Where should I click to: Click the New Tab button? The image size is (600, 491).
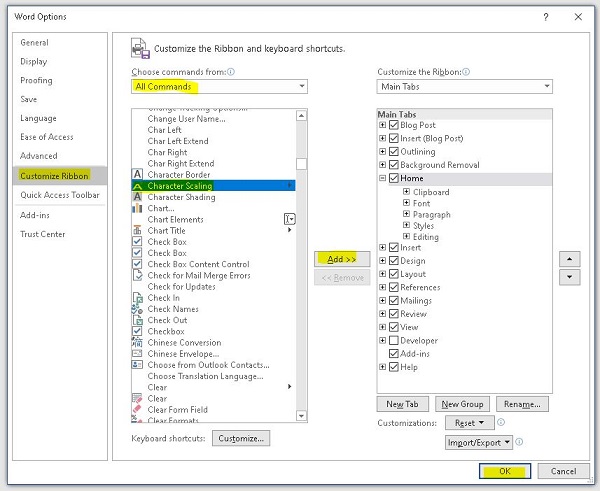click(403, 404)
